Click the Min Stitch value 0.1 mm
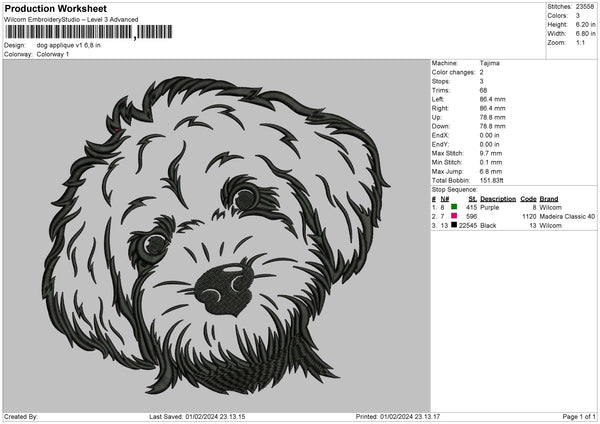Image resolution: width=600 pixels, height=424 pixels. click(491, 162)
